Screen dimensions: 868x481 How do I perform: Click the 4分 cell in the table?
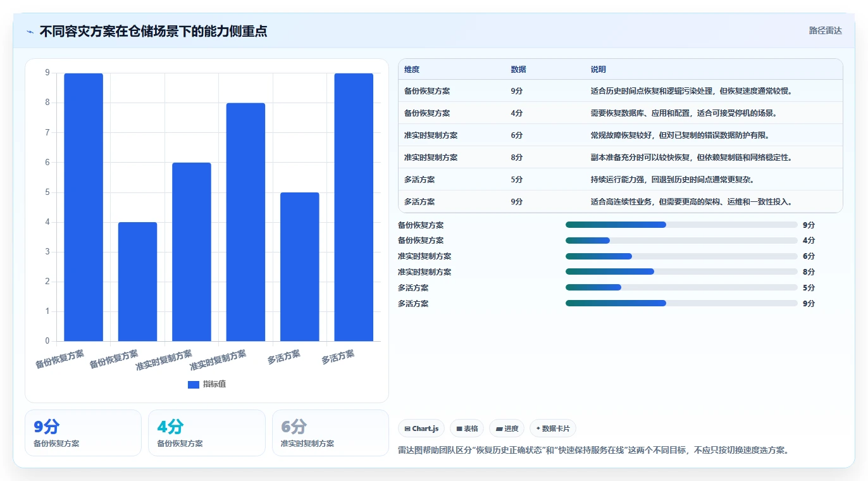click(517, 113)
